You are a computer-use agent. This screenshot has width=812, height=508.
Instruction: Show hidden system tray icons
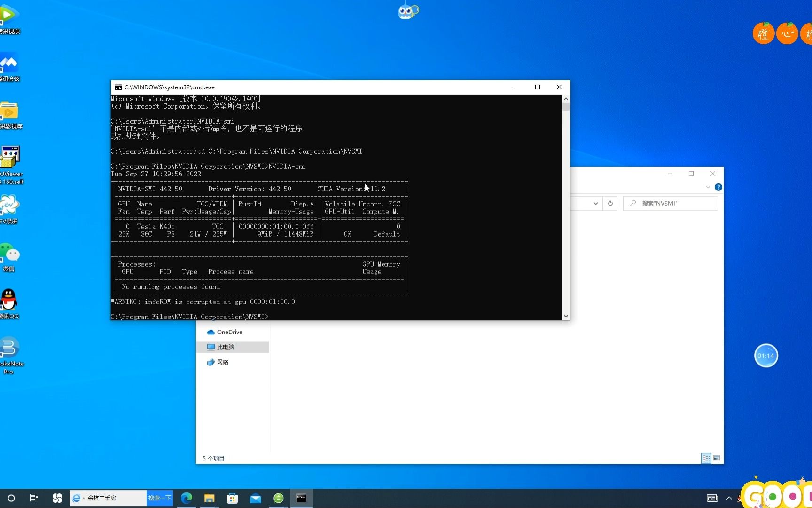pos(729,498)
